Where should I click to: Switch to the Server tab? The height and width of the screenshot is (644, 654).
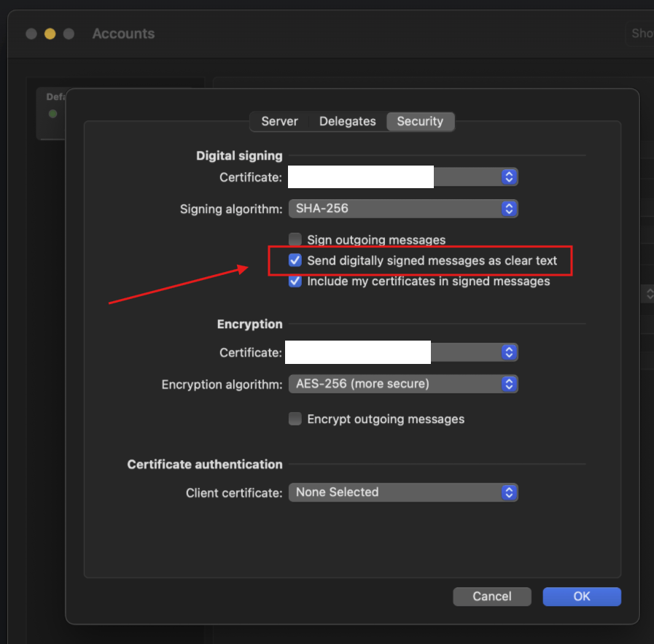point(279,121)
